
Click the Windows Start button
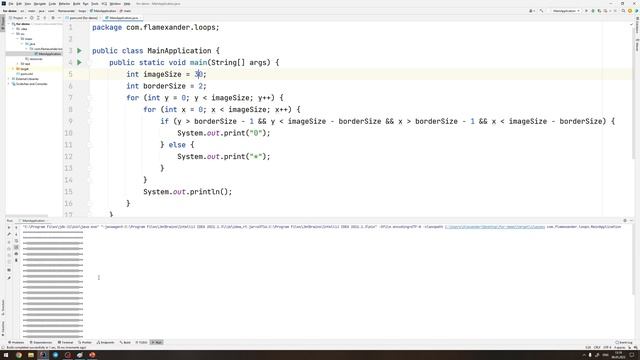pos(6,355)
